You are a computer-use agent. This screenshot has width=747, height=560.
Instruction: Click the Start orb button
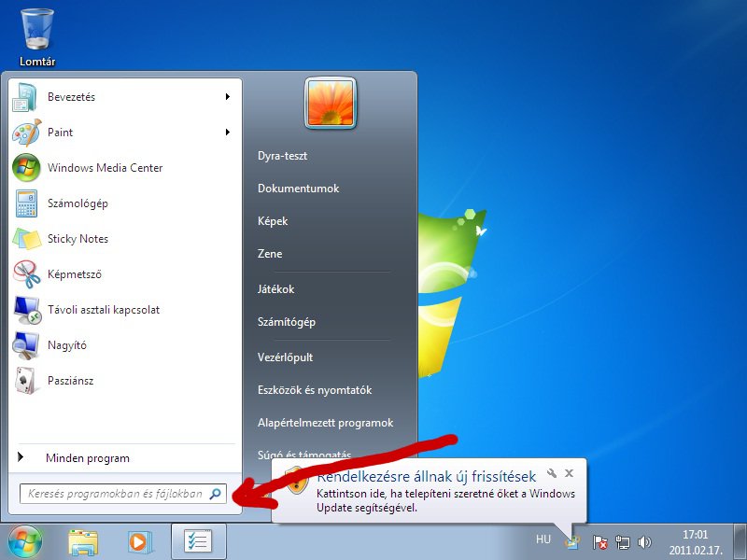tap(25, 541)
